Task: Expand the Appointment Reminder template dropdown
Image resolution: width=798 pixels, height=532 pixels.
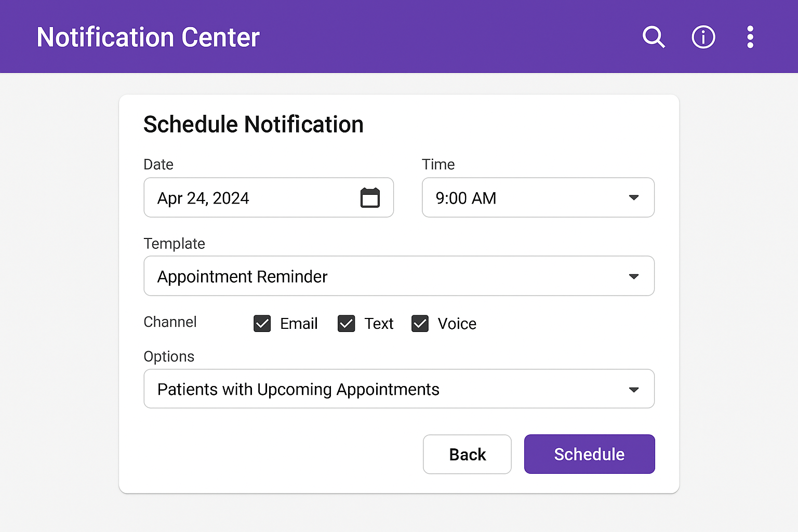Action: (398, 276)
